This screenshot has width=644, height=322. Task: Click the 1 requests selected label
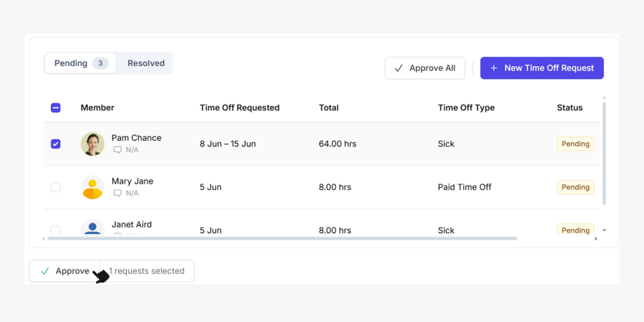147,271
